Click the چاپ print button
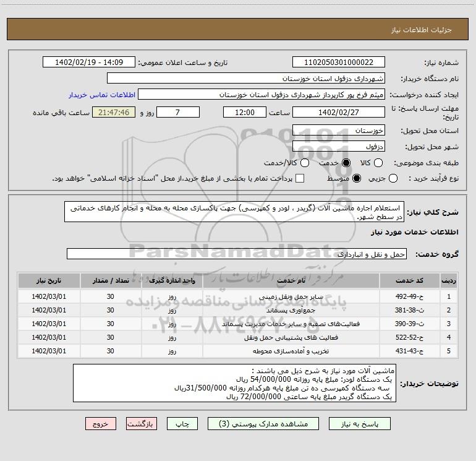Screen dimensions: 476x461 point(182,424)
